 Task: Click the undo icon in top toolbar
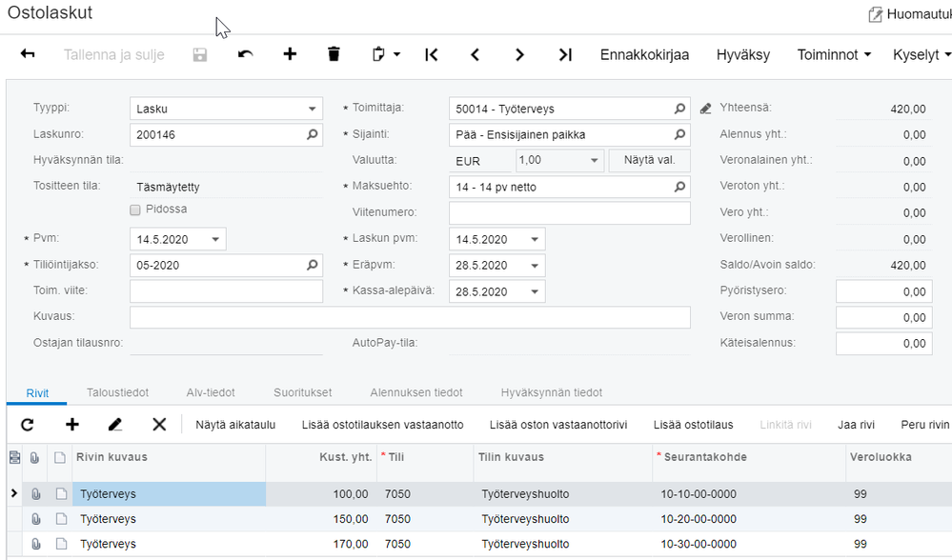coord(246,55)
